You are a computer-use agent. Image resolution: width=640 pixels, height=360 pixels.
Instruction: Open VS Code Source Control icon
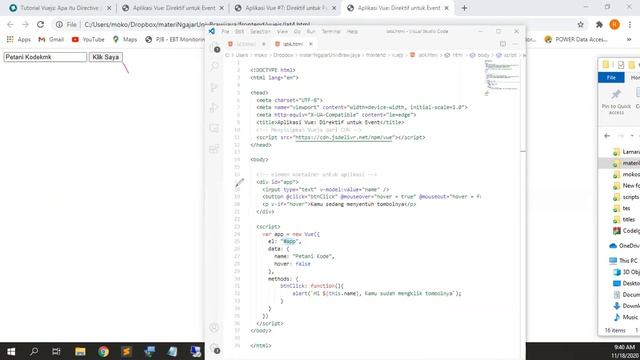pyautogui.click(x=214, y=87)
